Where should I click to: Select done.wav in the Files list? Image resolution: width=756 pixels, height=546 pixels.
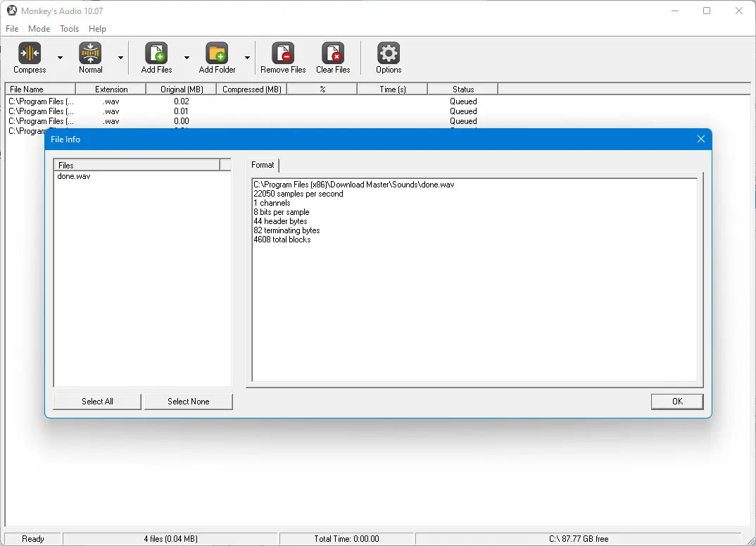[74, 176]
